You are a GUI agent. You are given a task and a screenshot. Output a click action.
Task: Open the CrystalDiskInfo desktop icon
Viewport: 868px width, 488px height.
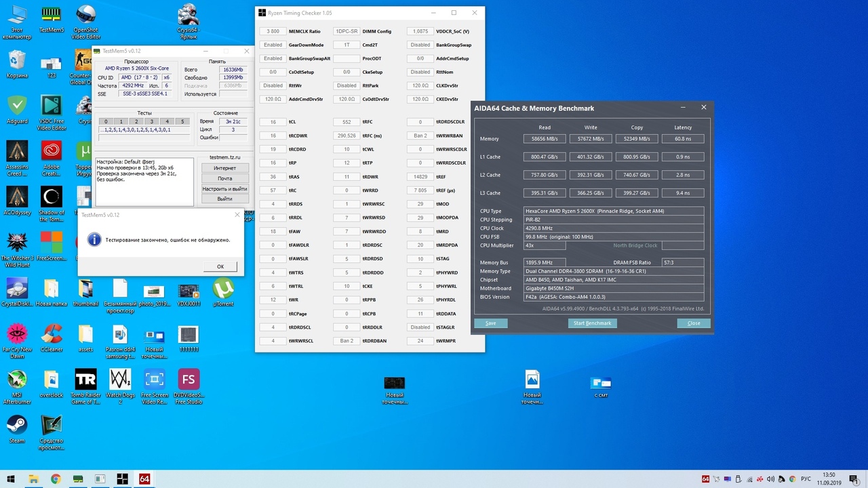pyautogui.click(x=17, y=289)
